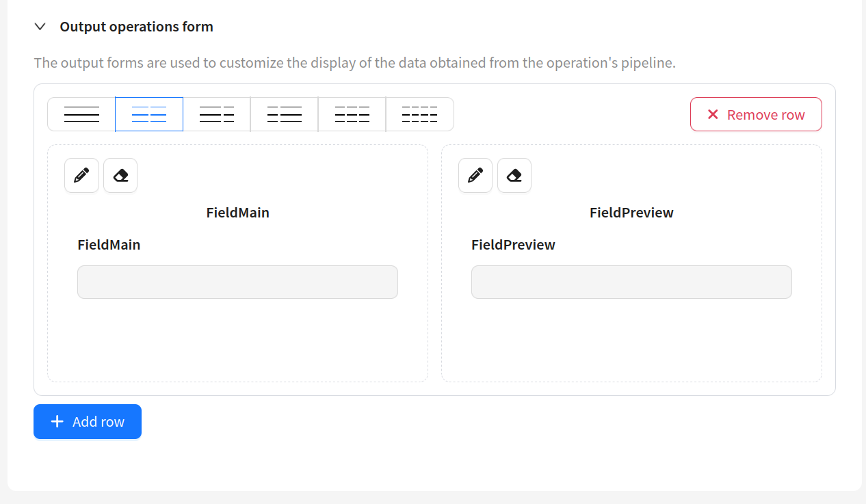
Task: Add a new row to the form
Action: tap(88, 421)
